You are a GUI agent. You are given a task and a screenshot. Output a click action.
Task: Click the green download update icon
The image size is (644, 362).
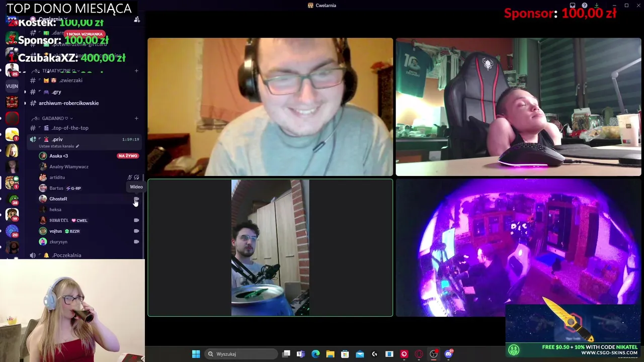pos(596,6)
